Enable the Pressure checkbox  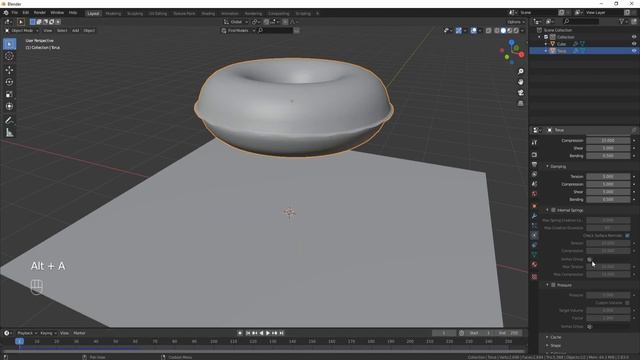tap(553, 285)
